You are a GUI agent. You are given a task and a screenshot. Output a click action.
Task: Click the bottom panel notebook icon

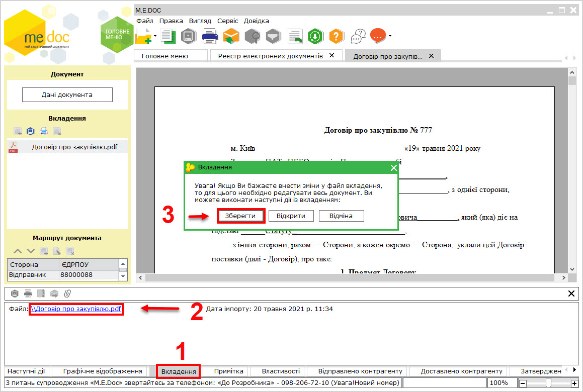point(41,293)
